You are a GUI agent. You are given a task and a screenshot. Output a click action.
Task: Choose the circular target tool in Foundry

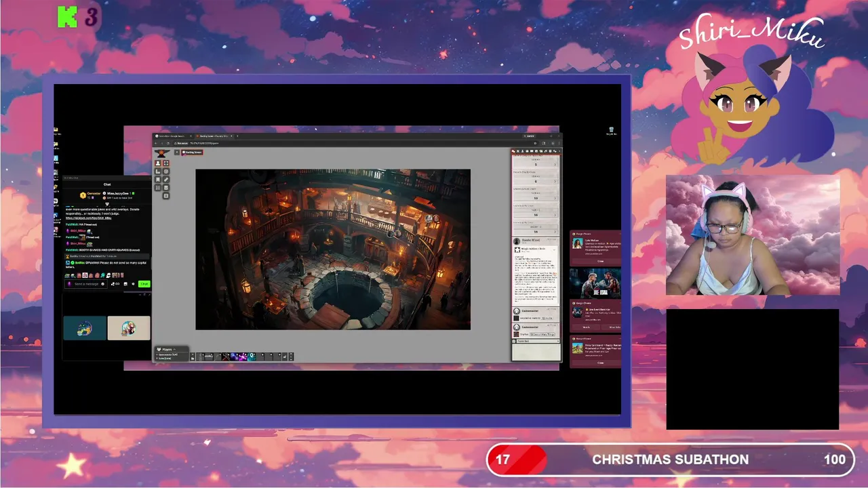[166, 171]
